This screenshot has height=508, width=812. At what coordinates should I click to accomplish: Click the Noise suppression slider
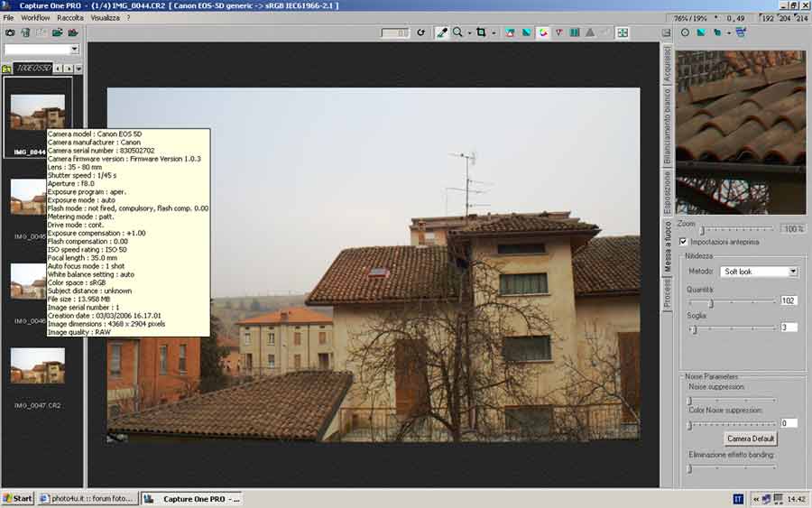coord(732,401)
